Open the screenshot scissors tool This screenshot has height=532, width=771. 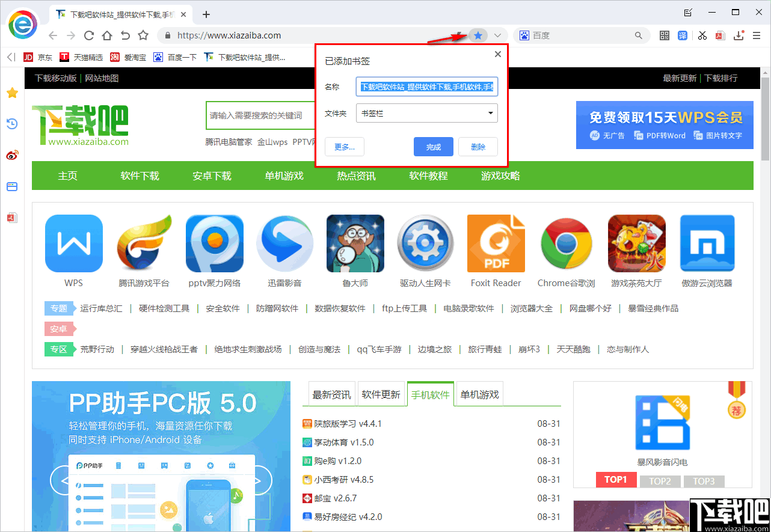pyautogui.click(x=702, y=35)
